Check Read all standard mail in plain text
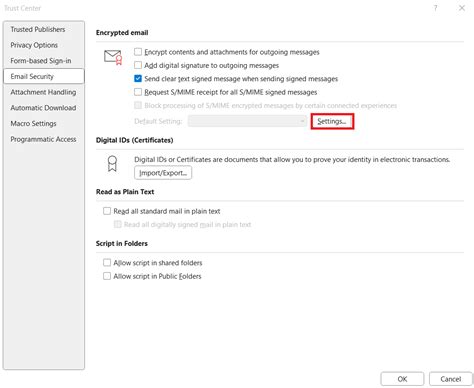The image size is (474, 388). click(107, 211)
